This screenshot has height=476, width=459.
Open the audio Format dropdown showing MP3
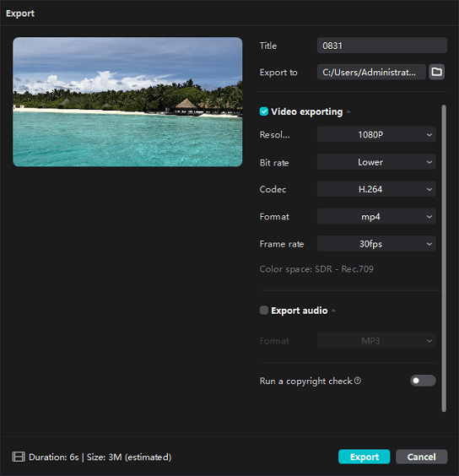(x=376, y=341)
